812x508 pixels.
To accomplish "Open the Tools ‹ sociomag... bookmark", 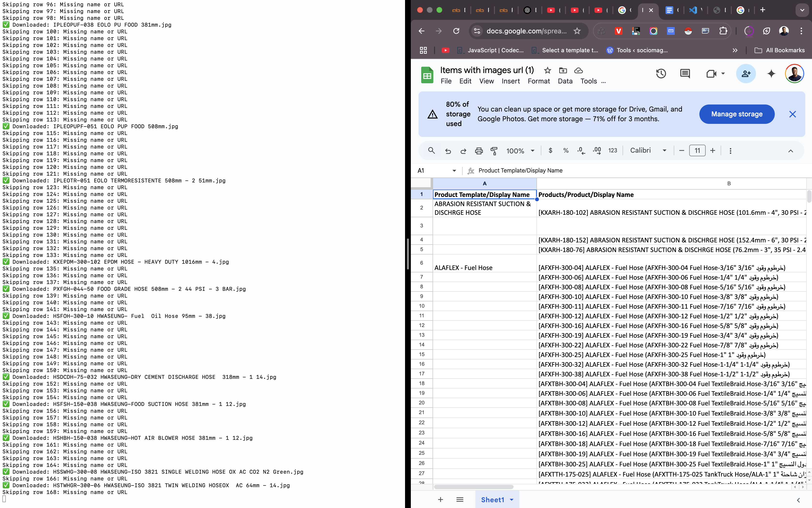I will 637,50.
